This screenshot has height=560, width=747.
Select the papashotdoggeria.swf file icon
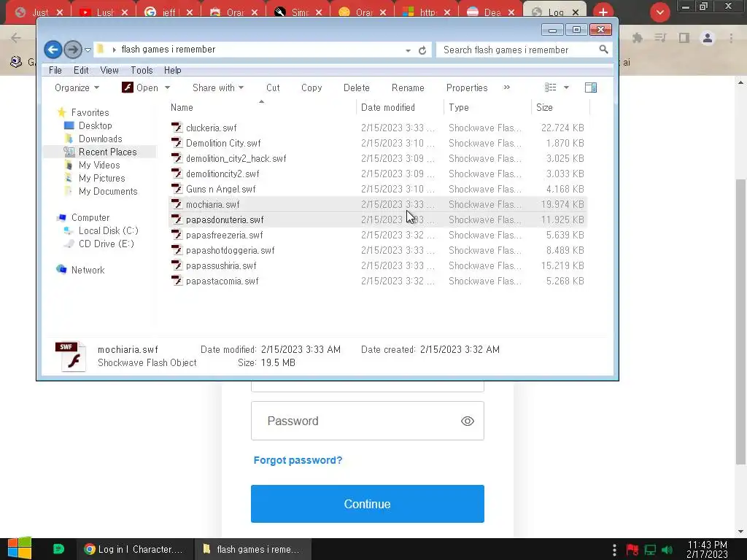(177, 250)
